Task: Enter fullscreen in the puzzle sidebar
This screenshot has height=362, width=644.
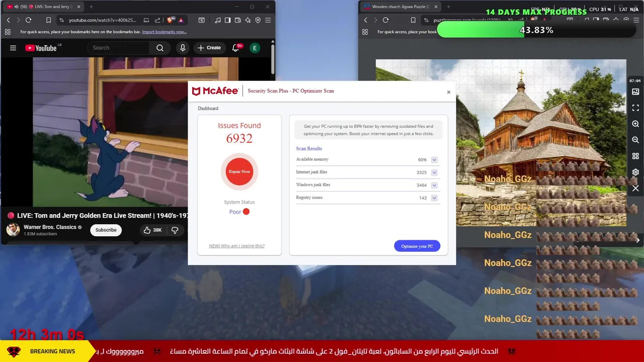Action: (635, 108)
